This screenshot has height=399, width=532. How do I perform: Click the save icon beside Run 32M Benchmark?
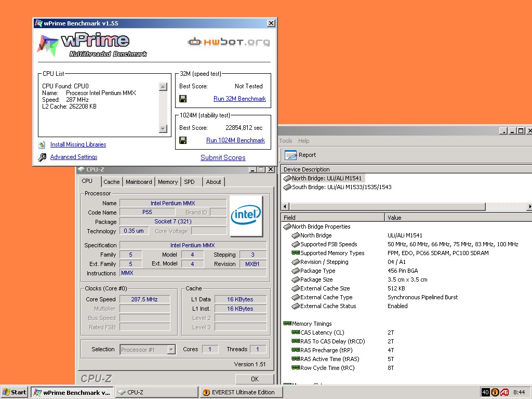tap(183, 99)
